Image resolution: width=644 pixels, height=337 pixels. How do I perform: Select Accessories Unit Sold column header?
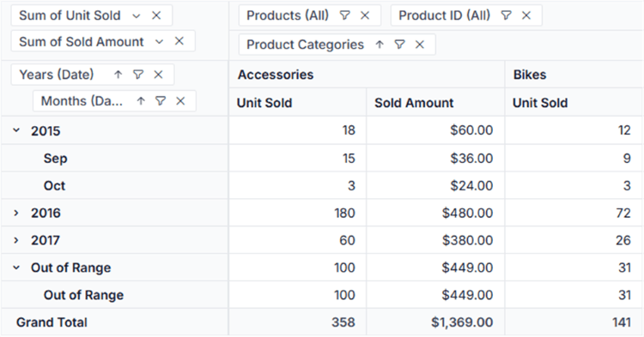tap(298, 103)
